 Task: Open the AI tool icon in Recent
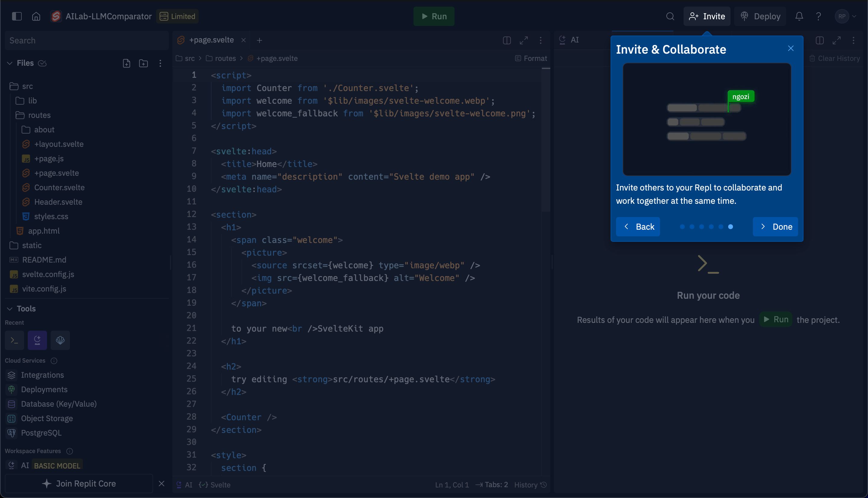coord(37,340)
